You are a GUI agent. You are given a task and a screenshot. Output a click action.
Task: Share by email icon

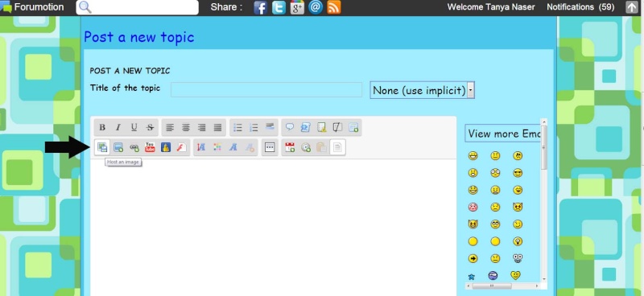(x=316, y=7)
